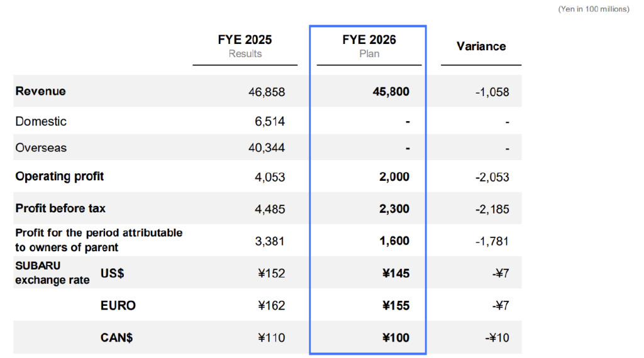Screen dimensions: 644x358
Task: Click the 3,381 attributable profit result
Action: tap(271, 241)
